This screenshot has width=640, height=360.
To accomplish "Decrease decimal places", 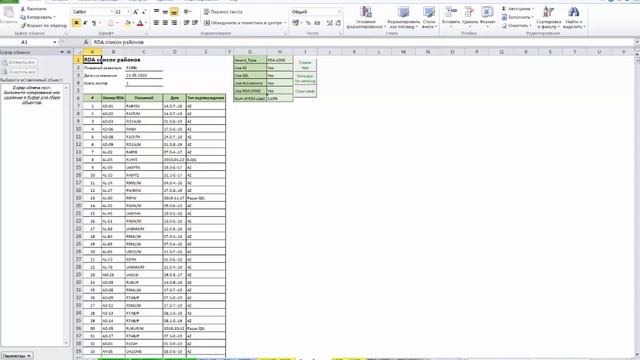I will point(338,23).
